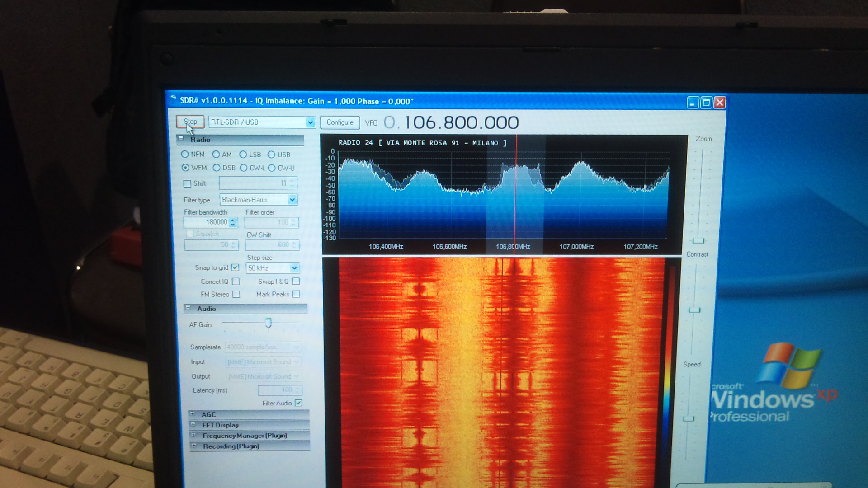Click the Speed slider handle

coord(689,419)
